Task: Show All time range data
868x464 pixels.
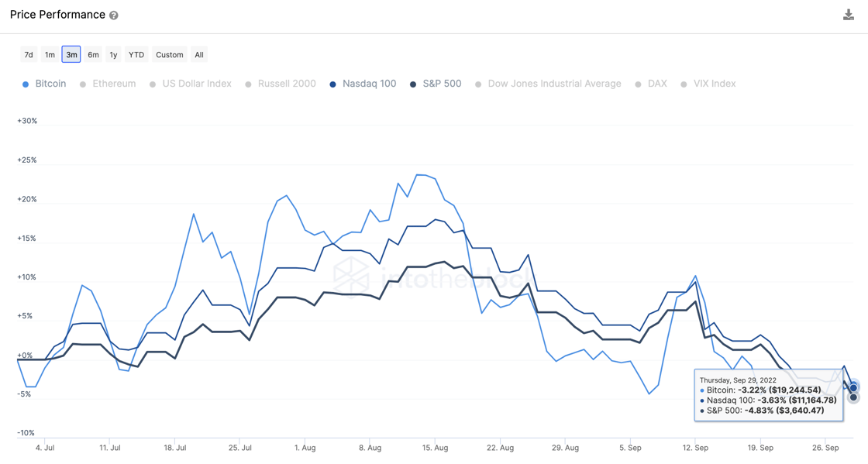Action: [x=199, y=55]
